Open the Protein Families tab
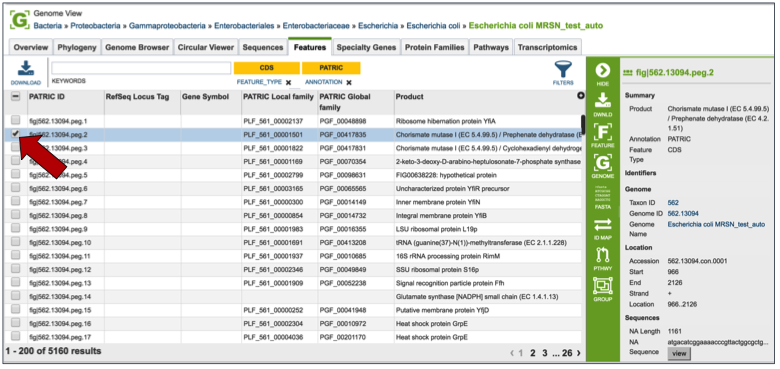The width and height of the screenshot is (780, 369). click(434, 47)
